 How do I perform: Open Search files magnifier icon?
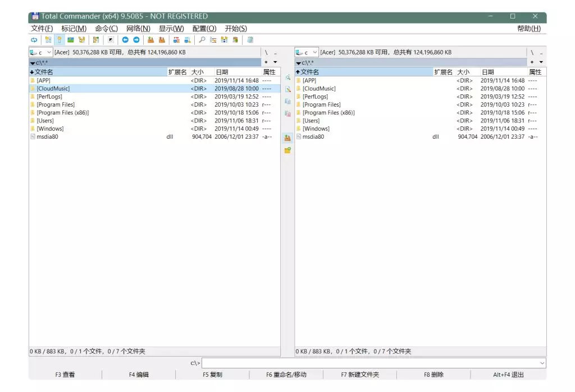(x=202, y=40)
